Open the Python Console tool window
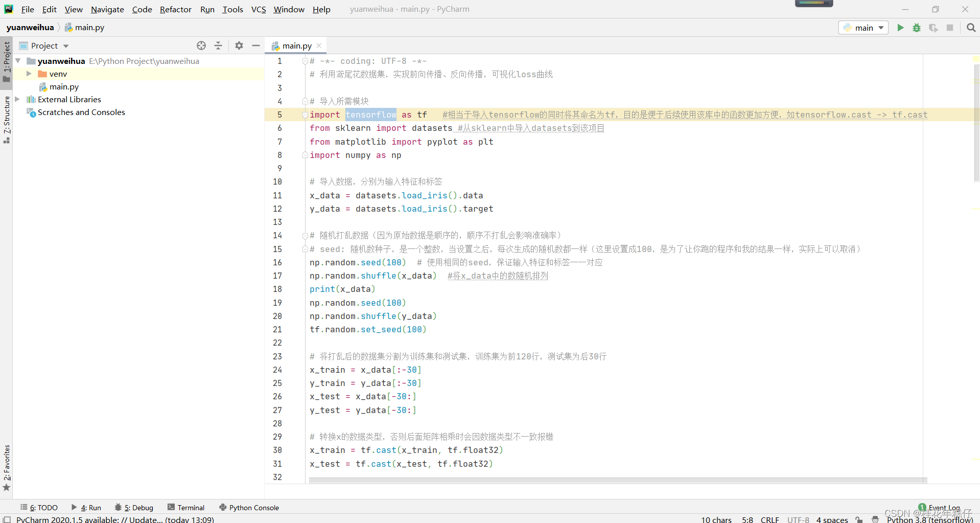The width and height of the screenshot is (980, 523). click(x=249, y=508)
